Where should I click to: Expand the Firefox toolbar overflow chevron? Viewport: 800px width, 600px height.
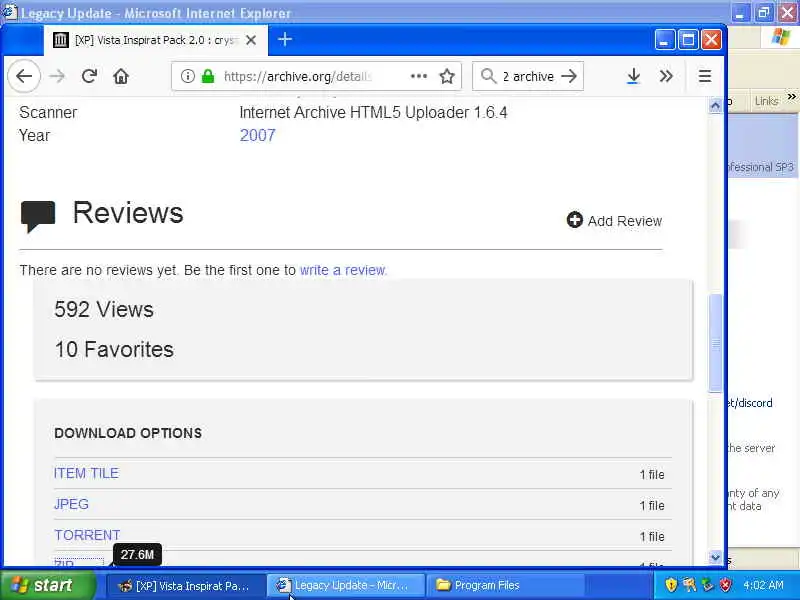666,76
